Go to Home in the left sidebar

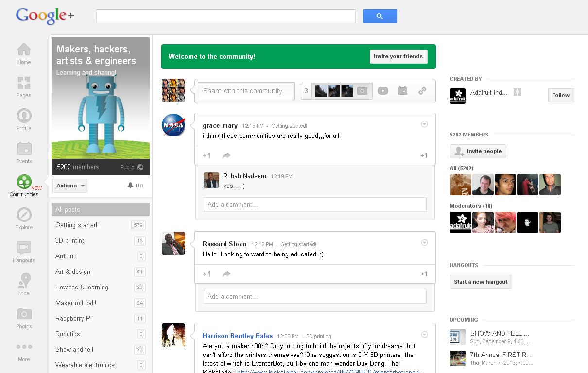pos(24,53)
